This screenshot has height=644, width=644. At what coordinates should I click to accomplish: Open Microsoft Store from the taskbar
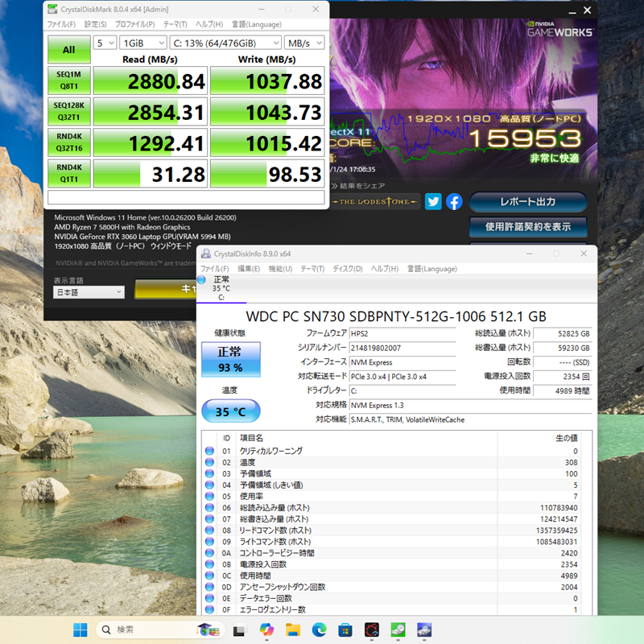345,630
